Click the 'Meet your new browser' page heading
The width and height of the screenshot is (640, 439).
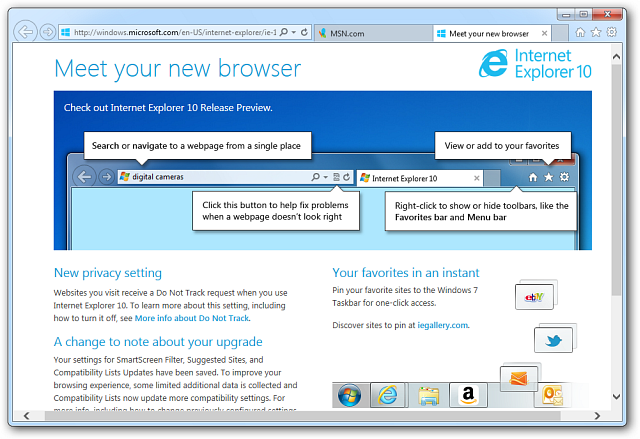coord(178,69)
